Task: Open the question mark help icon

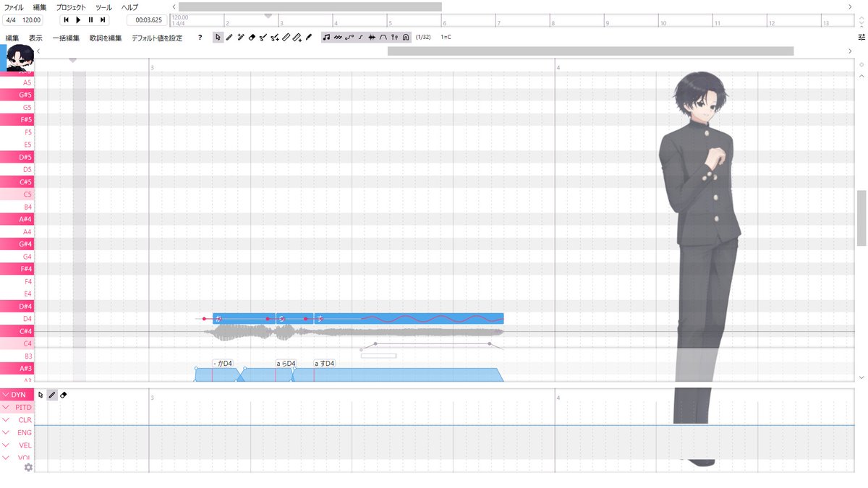Action: (x=200, y=38)
